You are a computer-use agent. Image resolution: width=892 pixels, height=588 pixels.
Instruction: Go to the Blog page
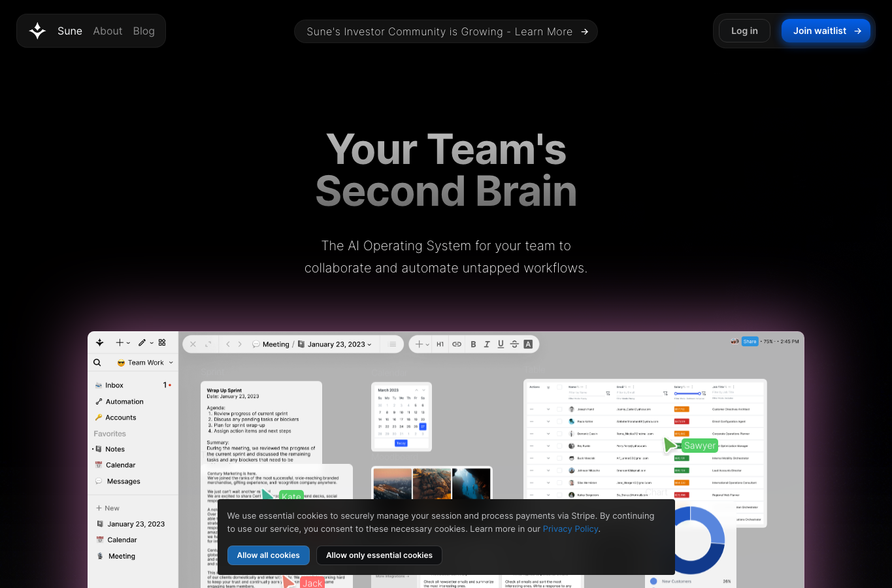pos(144,31)
